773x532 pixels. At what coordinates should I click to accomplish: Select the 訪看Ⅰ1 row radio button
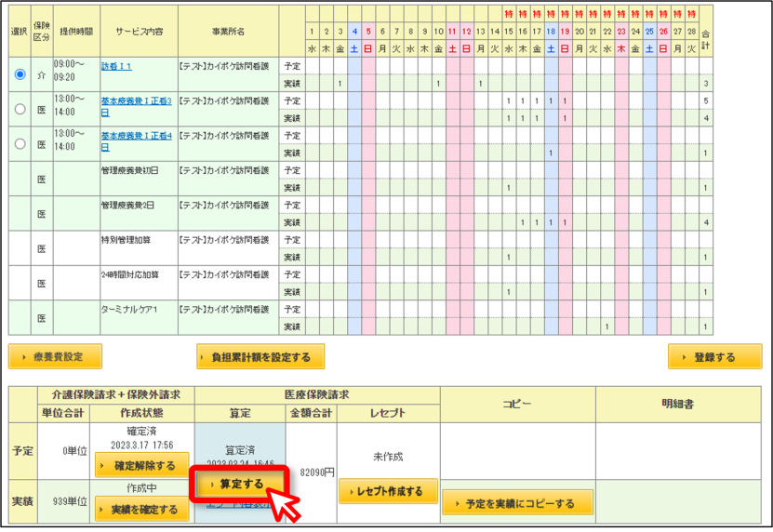pyautogui.click(x=20, y=74)
